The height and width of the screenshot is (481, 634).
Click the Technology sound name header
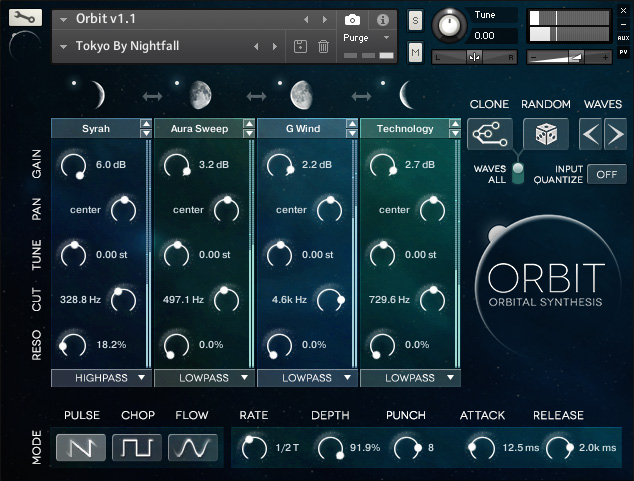(x=405, y=129)
